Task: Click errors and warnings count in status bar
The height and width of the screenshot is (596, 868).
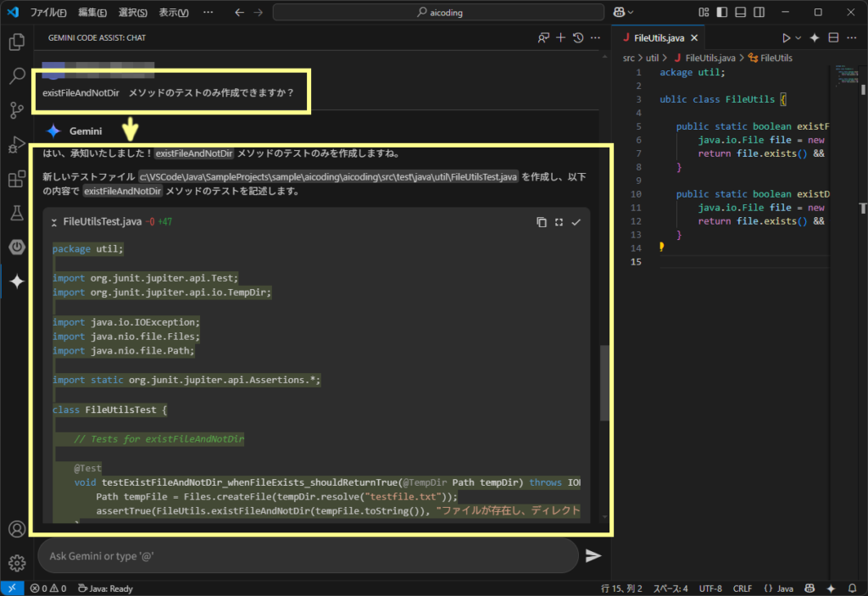Action: 48,588
